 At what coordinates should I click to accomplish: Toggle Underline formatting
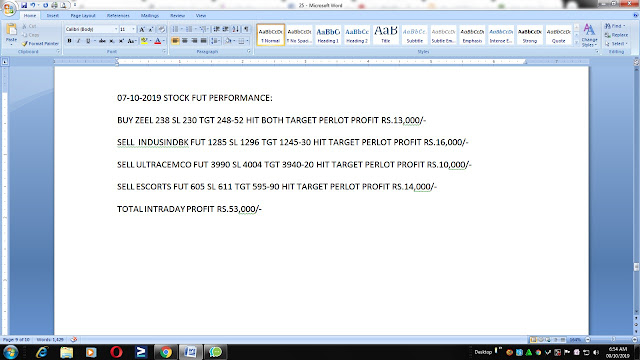click(x=88, y=41)
